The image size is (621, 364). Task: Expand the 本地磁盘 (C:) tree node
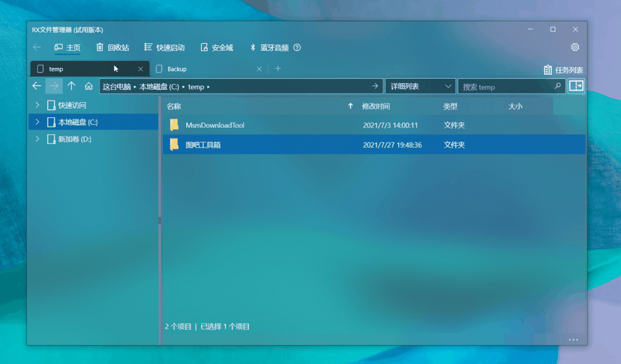(37, 122)
